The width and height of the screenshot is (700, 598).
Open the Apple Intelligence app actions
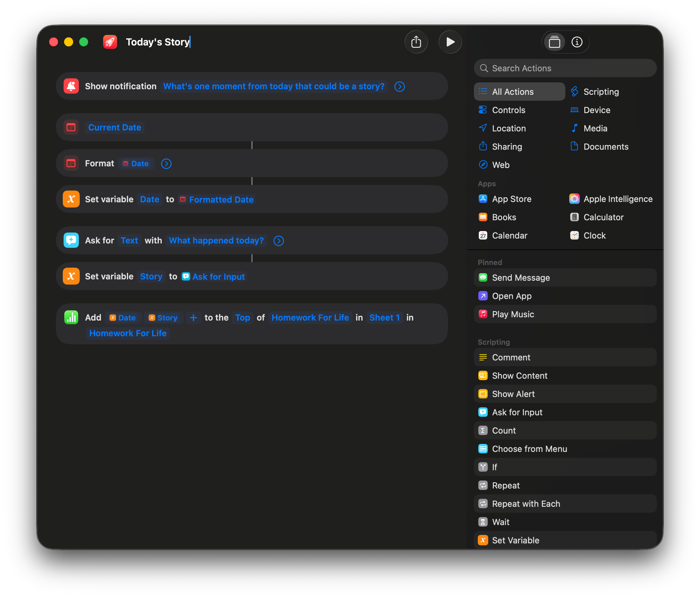click(x=617, y=199)
